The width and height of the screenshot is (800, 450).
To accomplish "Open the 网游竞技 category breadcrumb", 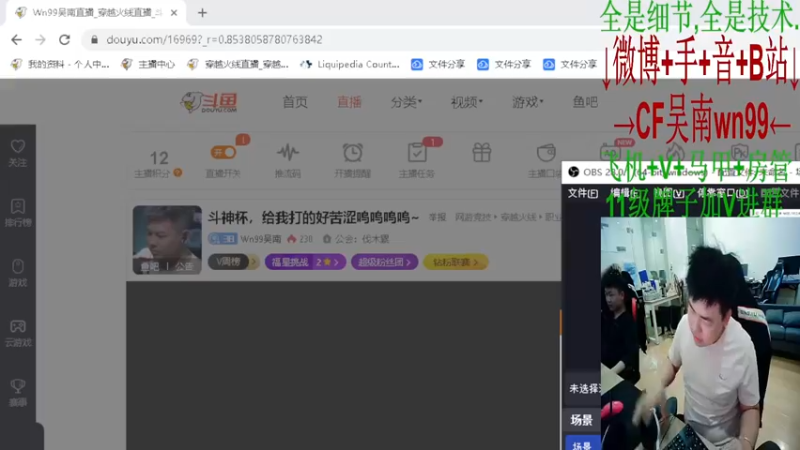I will click(473, 217).
